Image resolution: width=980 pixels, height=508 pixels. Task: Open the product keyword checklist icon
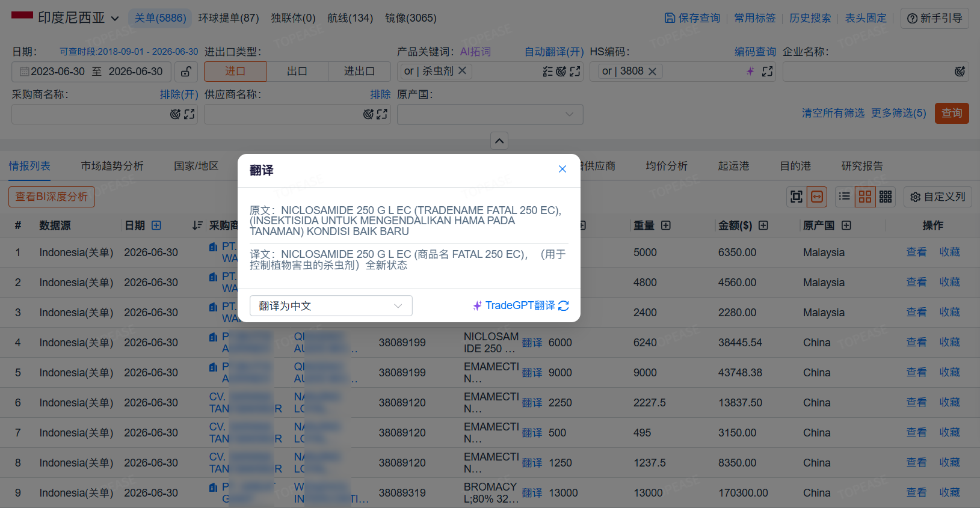(x=547, y=72)
